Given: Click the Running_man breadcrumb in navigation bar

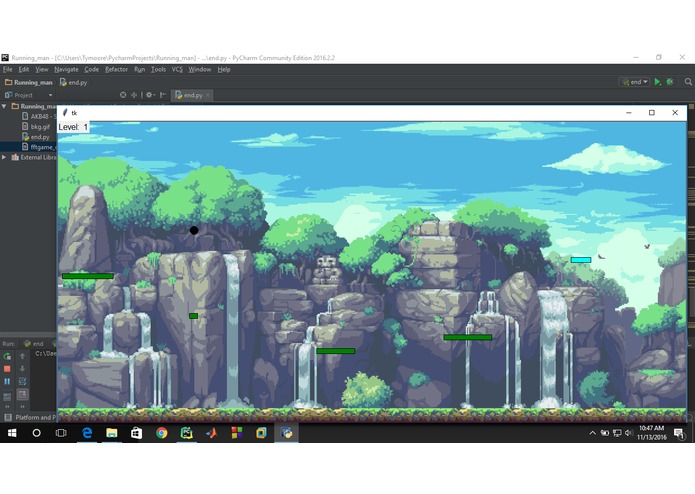Looking at the screenshot, I should [x=29, y=82].
